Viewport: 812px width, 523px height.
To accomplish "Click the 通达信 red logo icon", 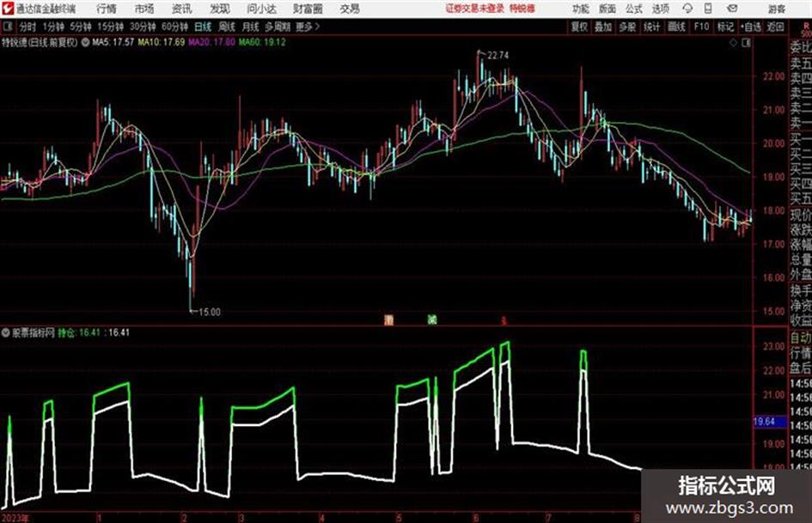I will [9, 9].
